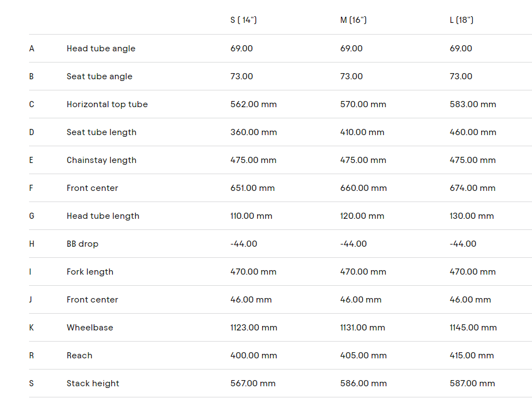Select the 567.00 mm stack height value

click(253, 383)
